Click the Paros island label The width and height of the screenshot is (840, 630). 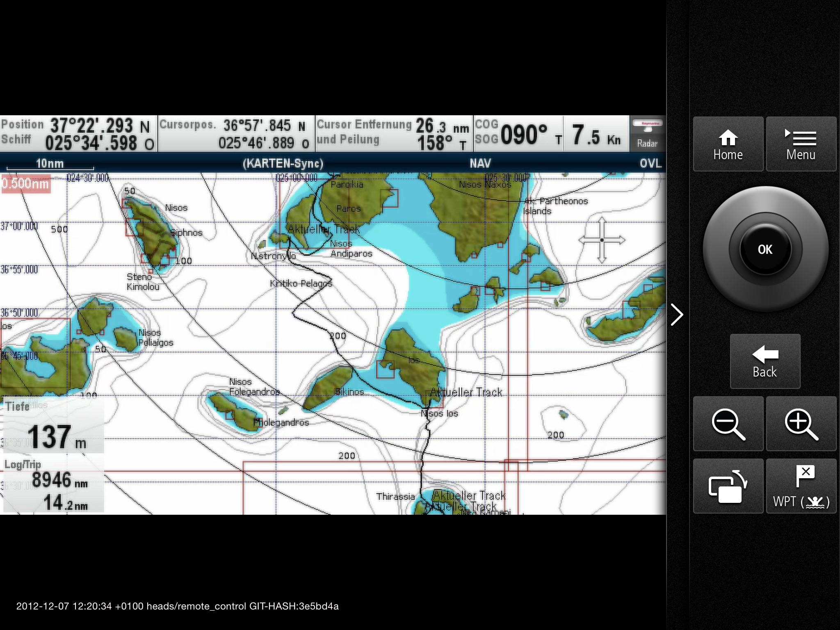pyautogui.click(x=349, y=208)
